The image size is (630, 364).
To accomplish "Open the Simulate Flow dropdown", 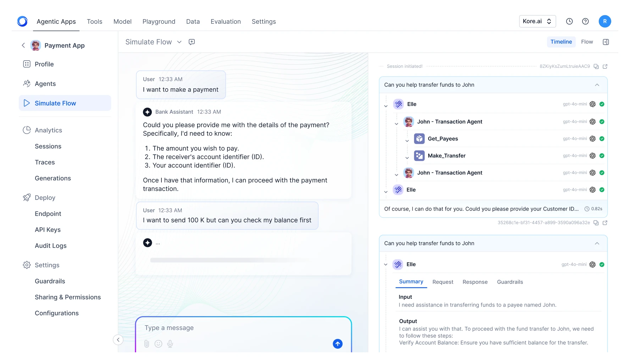I will 179,42.
